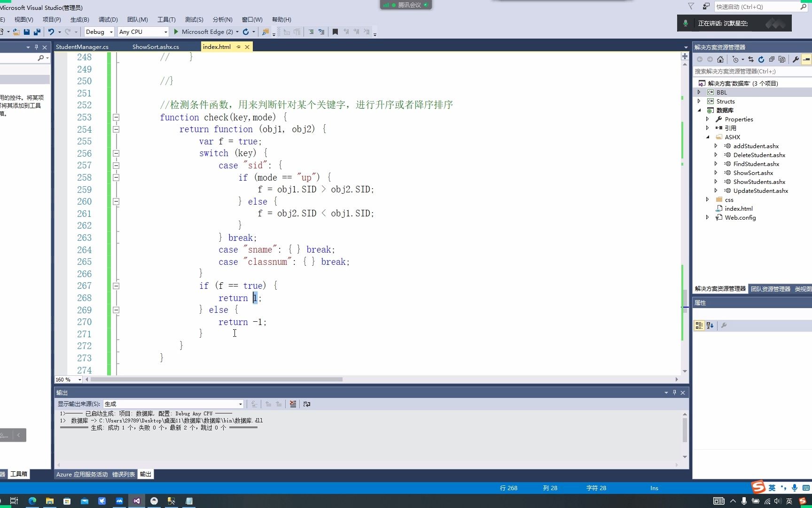This screenshot has width=812, height=508.
Task: Click Toggle Word Wrap in output toolbar
Action: pos(307,404)
